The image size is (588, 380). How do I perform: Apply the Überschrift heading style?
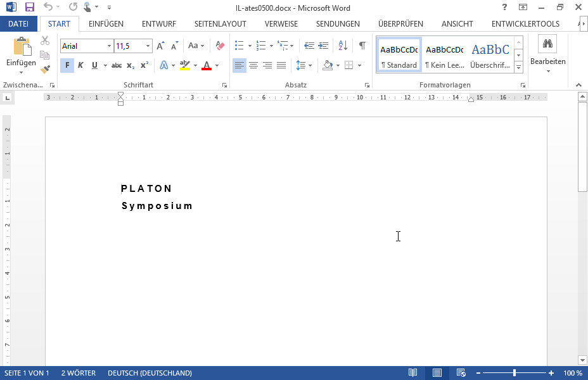coord(490,54)
